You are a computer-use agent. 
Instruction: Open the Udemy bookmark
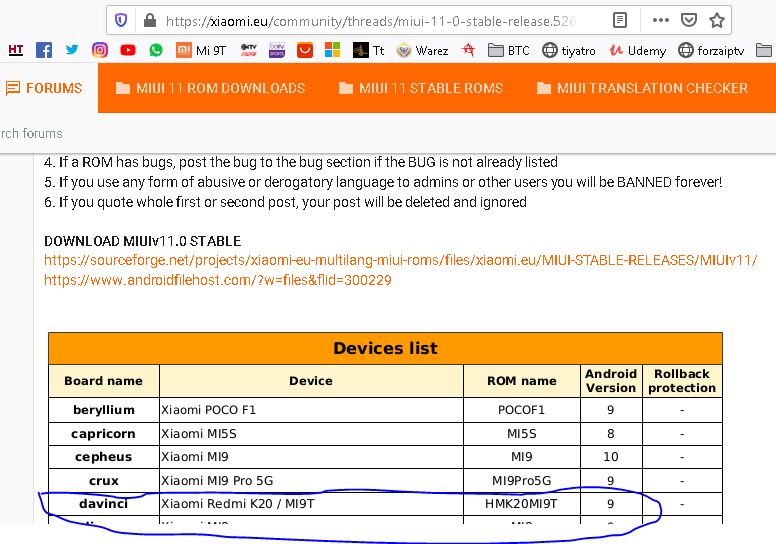(637, 50)
